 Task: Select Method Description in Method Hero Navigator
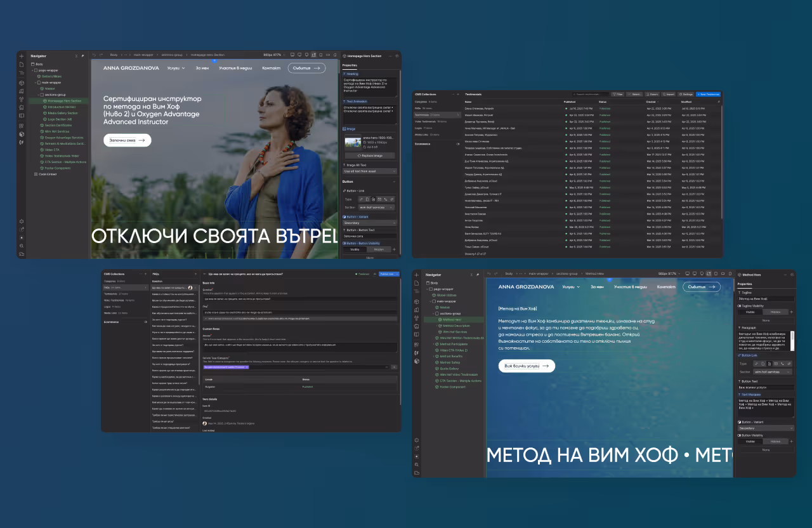(456, 326)
